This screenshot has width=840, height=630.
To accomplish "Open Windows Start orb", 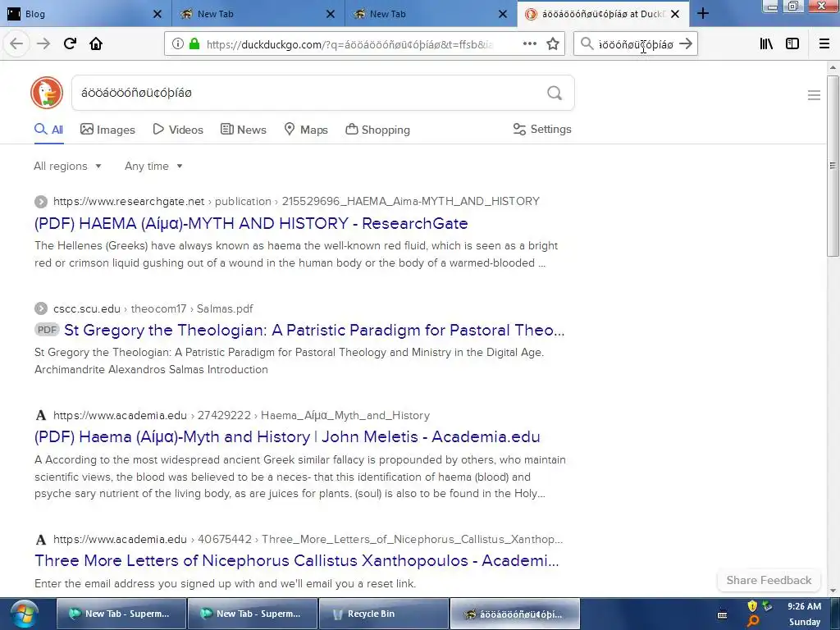I will point(24,614).
